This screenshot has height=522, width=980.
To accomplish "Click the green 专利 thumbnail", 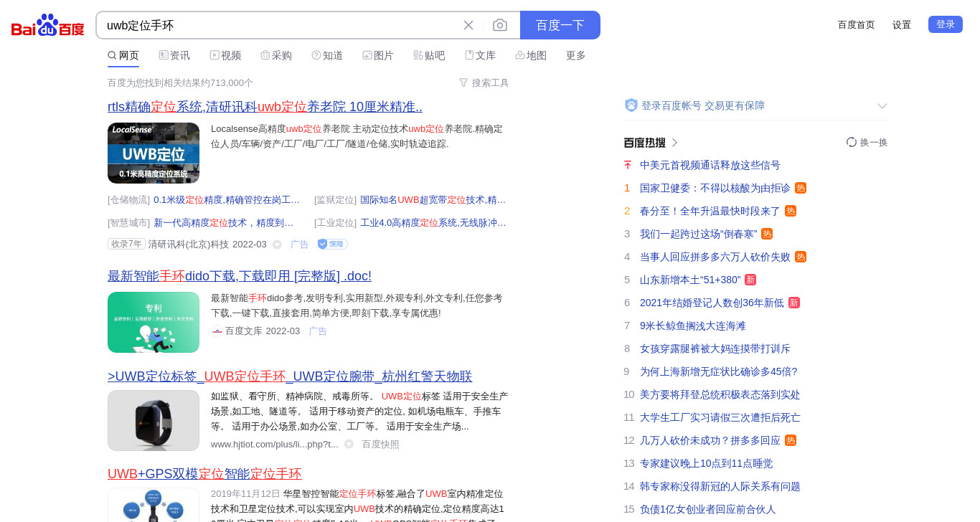I will pos(154,322).
